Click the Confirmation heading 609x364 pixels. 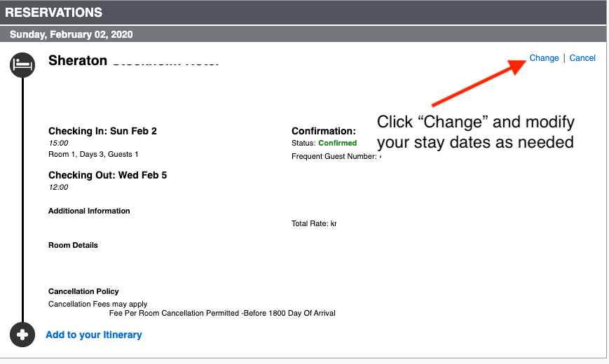(x=324, y=131)
